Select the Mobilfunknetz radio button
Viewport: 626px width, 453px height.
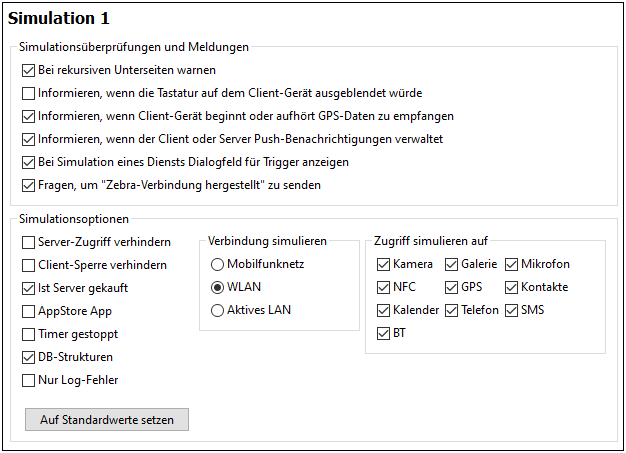pos(217,265)
